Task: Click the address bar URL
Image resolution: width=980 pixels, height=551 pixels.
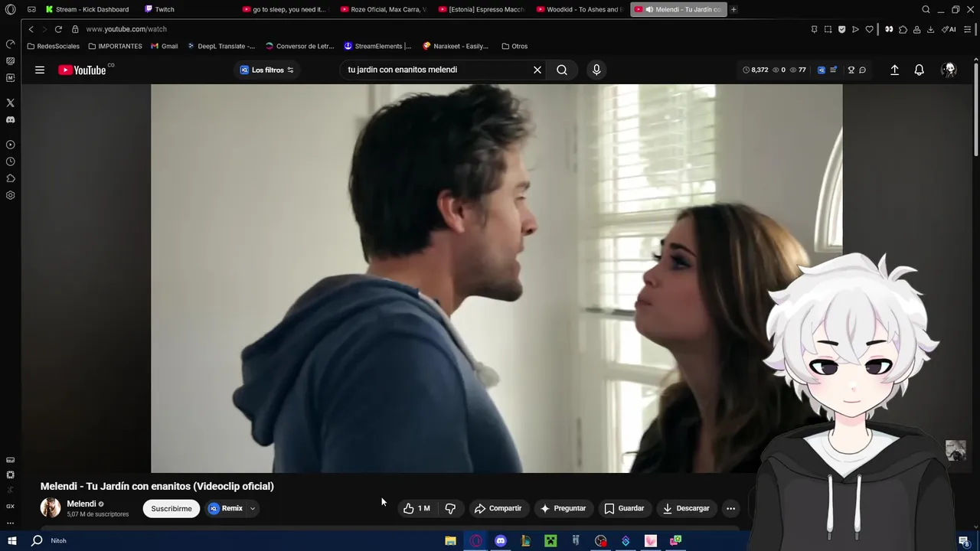Action: (x=126, y=29)
